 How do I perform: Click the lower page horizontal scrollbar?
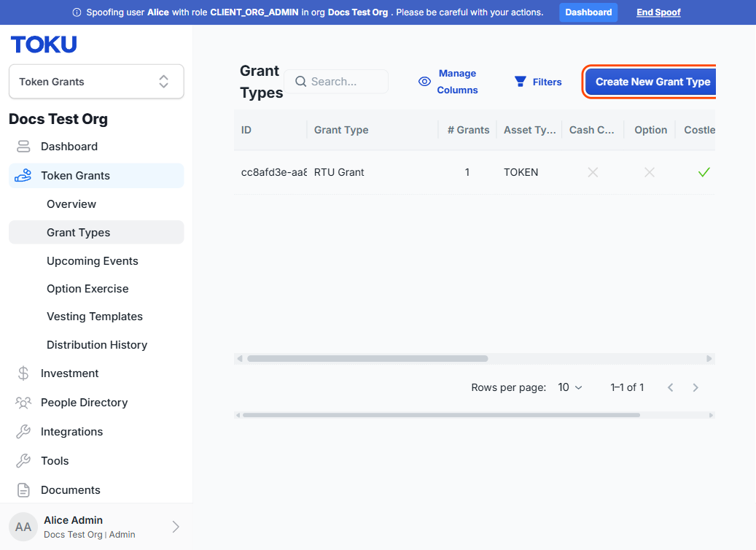pyautogui.click(x=441, y=415)
